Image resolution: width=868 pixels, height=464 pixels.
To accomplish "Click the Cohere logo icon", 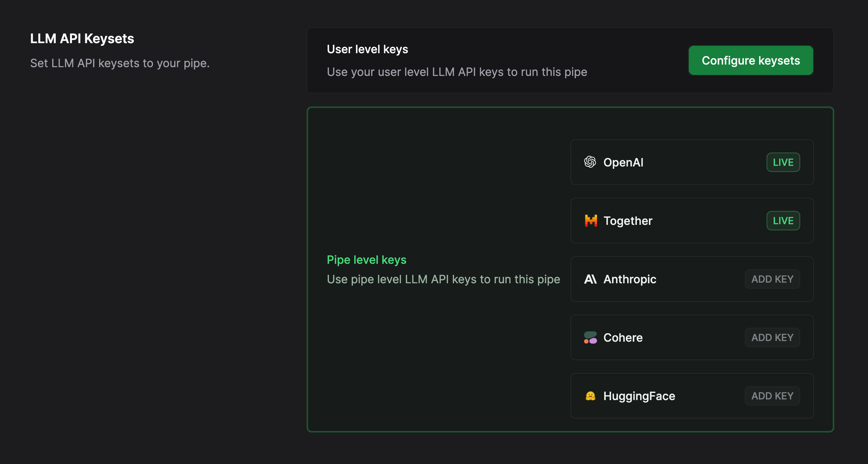I will tap(590, 337).
